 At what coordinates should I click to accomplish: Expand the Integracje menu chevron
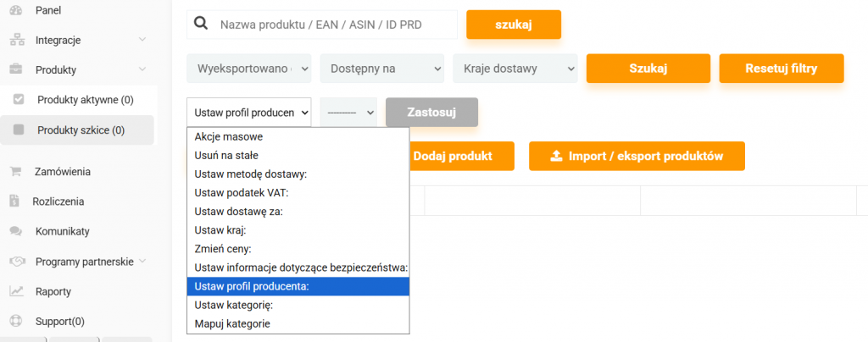142,40
